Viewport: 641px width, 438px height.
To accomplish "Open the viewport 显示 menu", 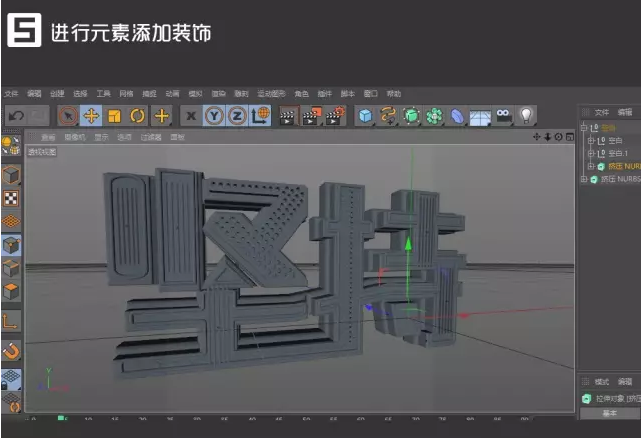I will click(101, 137).
